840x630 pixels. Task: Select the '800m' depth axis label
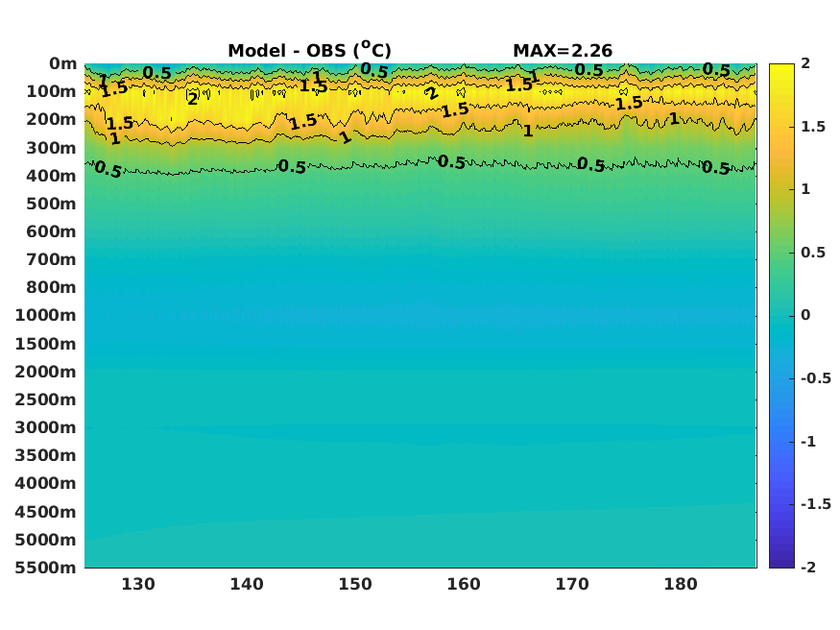click(52, 288)
